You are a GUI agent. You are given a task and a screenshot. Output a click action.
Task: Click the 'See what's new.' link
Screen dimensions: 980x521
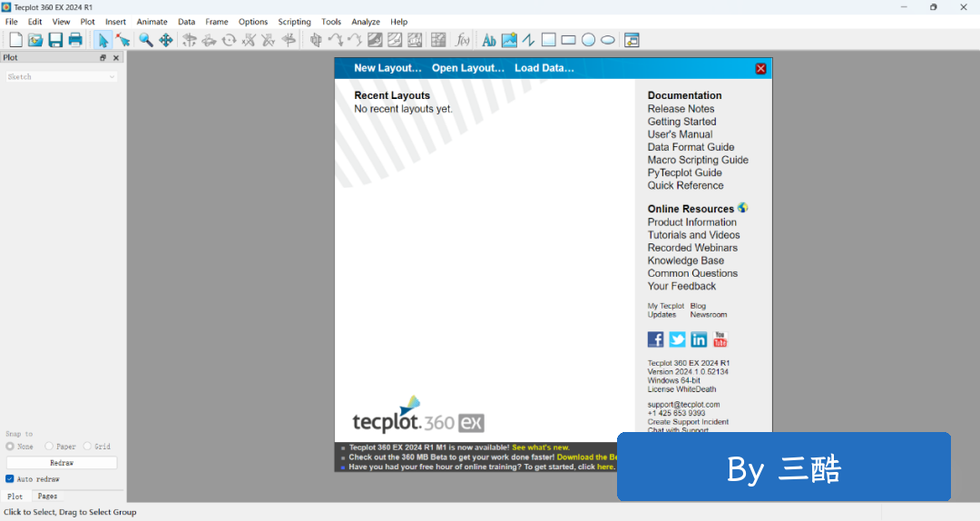pyautogui.click(x=541, y=447)
